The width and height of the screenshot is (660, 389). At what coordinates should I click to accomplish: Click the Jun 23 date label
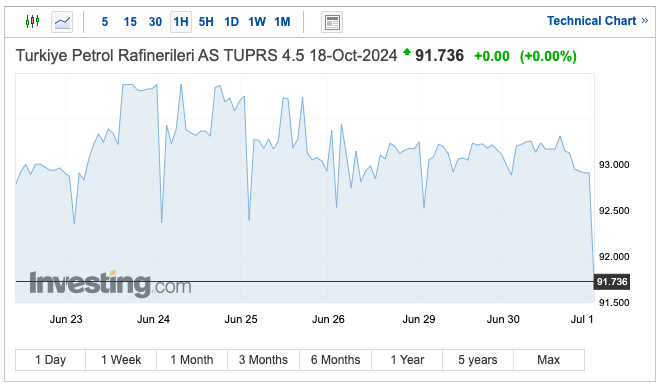tap(66, 319)
